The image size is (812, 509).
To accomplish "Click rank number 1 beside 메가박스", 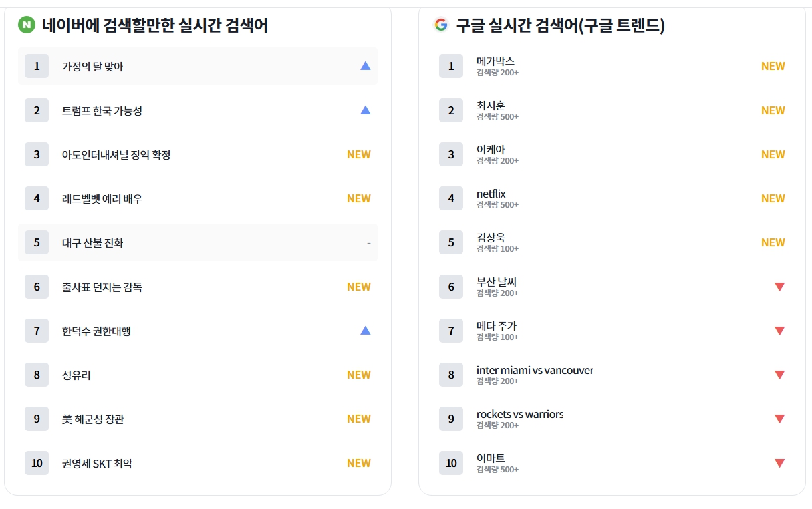I will click(451, 66).
